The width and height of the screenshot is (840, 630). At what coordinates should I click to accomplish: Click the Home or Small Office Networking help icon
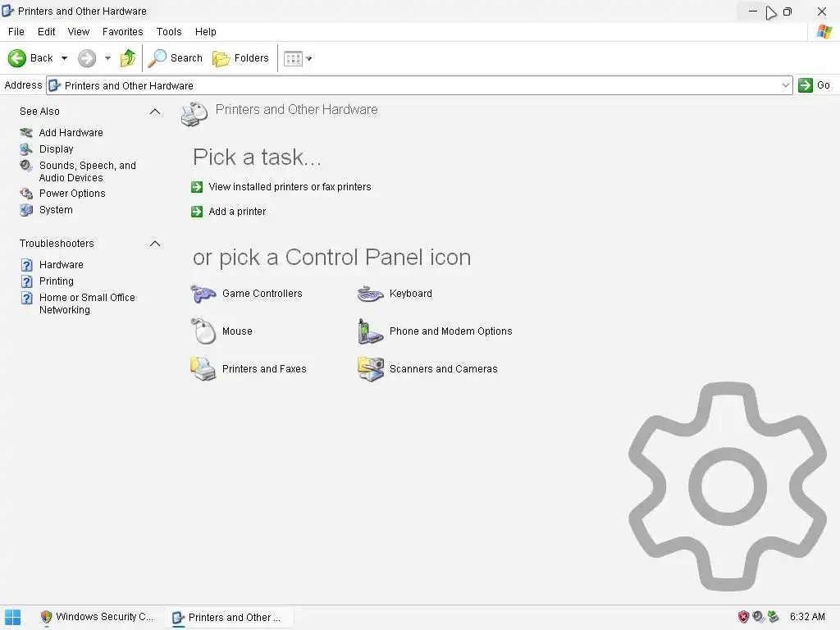[27, 299]
